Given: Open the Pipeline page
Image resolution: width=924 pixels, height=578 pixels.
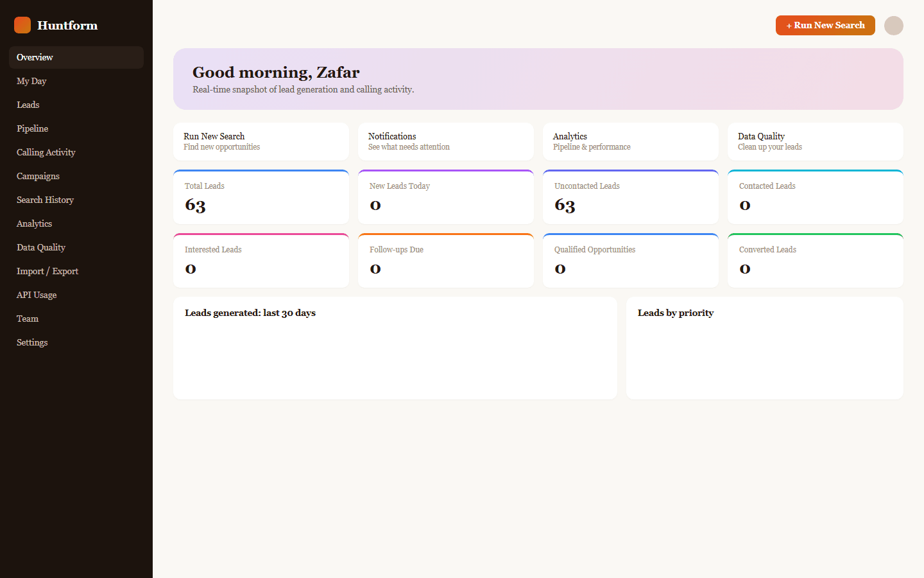Looking at the screenshot, I should (x=76, y=128).
